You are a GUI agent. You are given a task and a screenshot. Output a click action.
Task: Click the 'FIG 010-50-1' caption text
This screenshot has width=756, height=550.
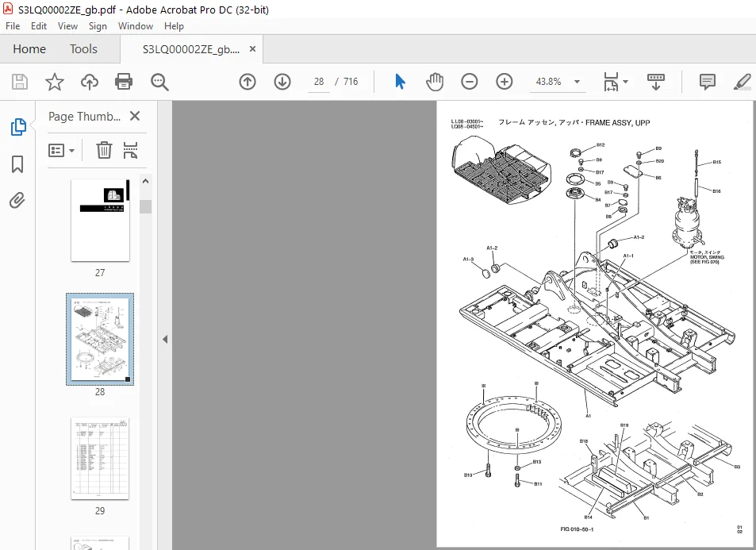[x=577, y=529]
